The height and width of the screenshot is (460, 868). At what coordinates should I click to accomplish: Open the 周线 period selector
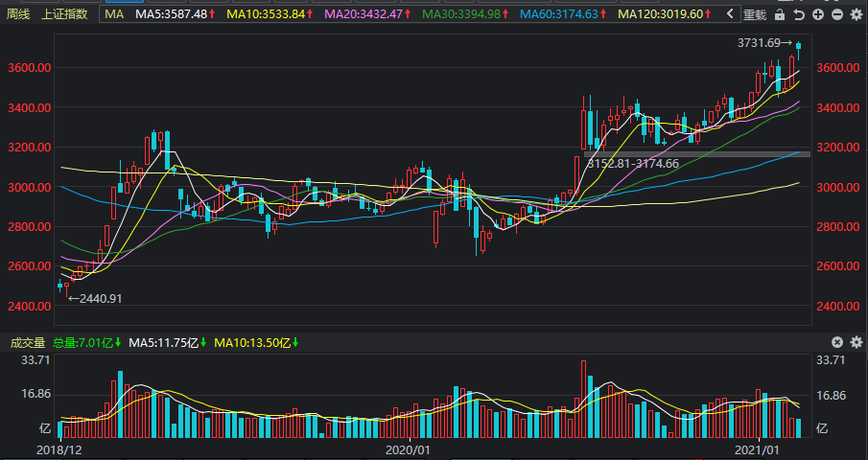click(18, 14)
